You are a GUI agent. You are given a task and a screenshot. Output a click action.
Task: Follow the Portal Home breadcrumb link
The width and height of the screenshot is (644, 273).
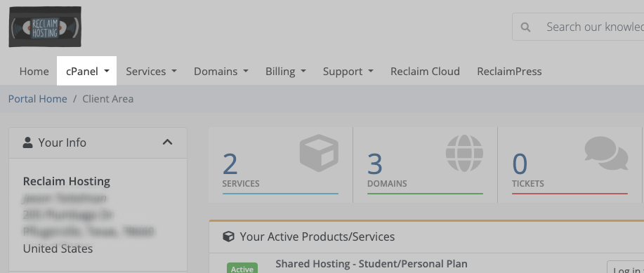[38, 99]
